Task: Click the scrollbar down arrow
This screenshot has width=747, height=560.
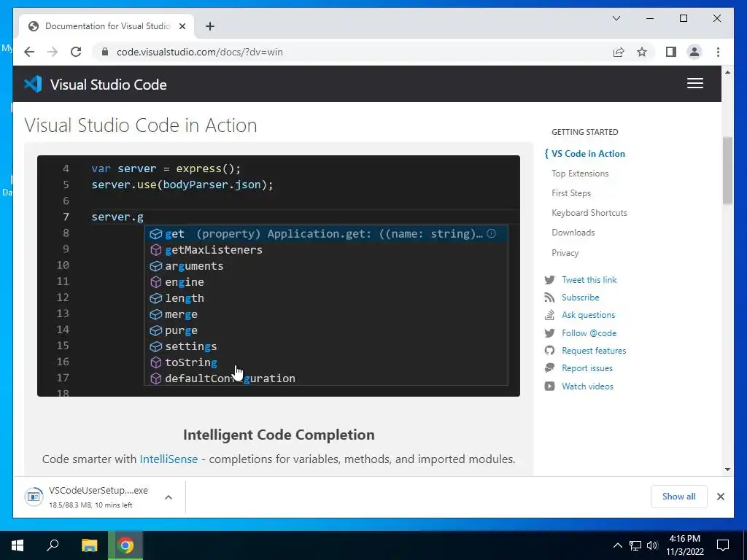Action: tap(727, 469)
